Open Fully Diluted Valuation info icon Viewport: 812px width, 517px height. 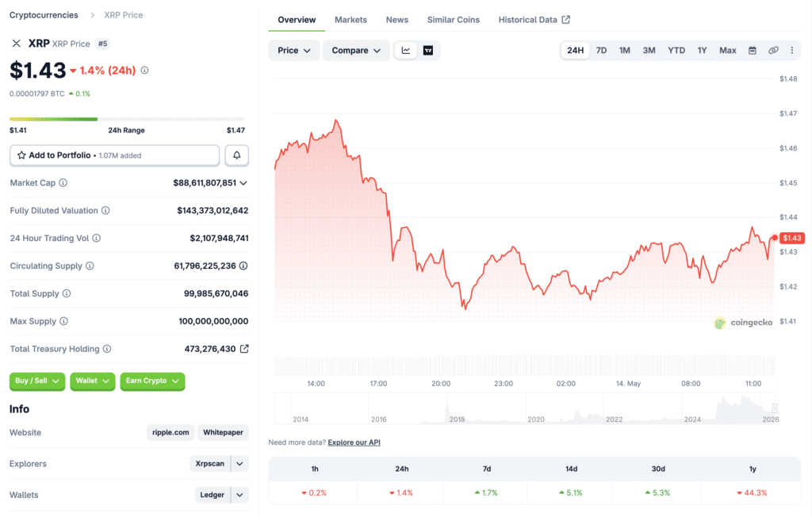click(105, 210)
